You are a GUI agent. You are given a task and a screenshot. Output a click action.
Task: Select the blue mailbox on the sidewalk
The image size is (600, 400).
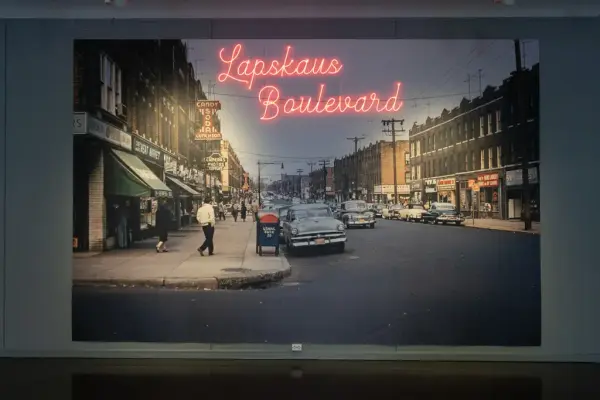point(268,232)
